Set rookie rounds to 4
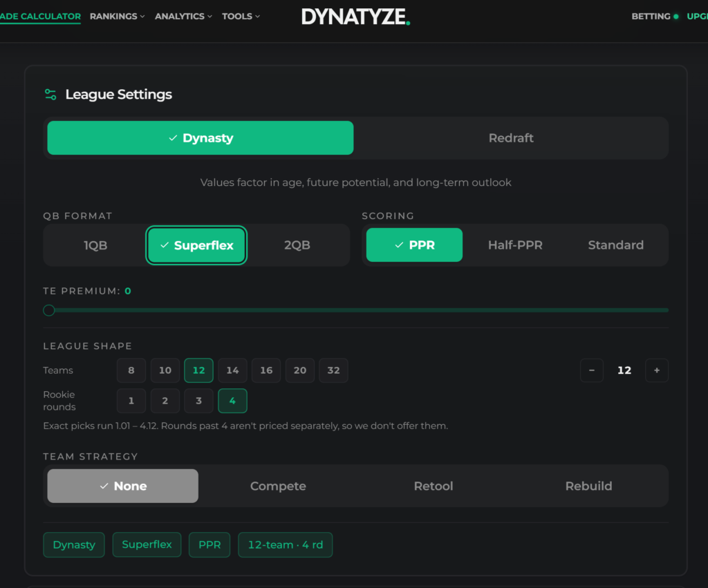 (232, 401)
